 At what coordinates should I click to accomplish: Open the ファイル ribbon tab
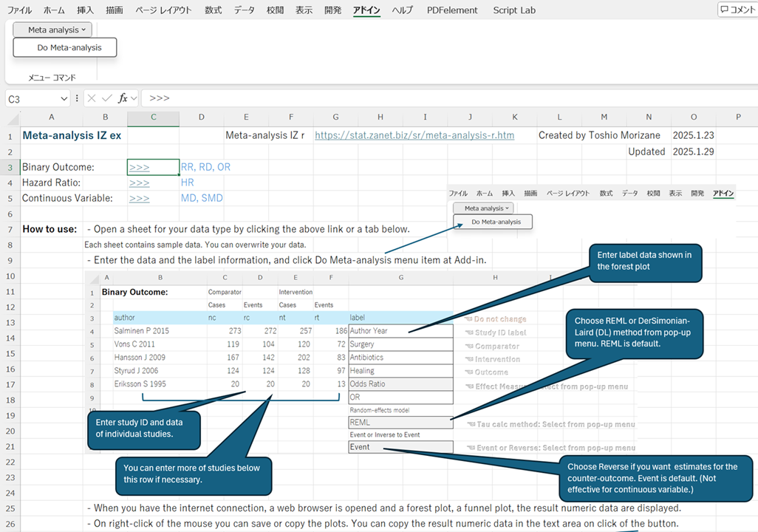pyautogui.click(x=19, y=10)
